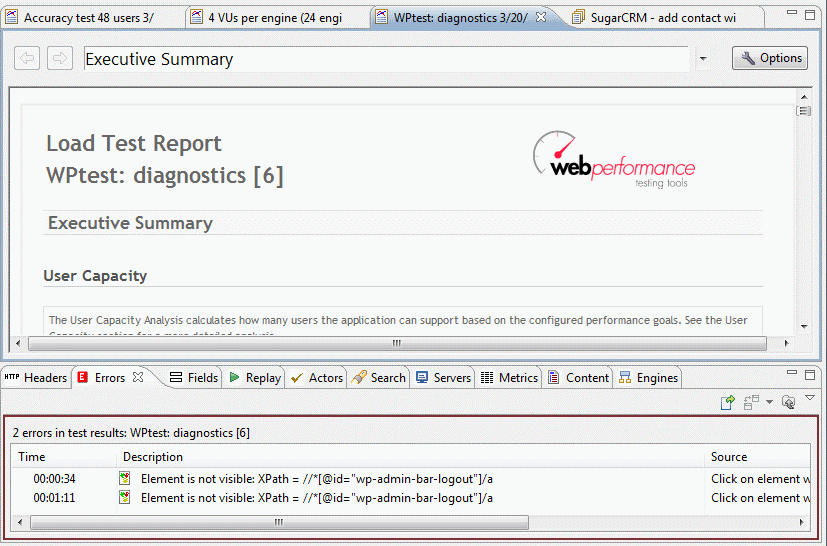Screen dimensions: 827x546
Task: Select the WPtest: diagnostics 3/20 tab
Action: point(460,17)
